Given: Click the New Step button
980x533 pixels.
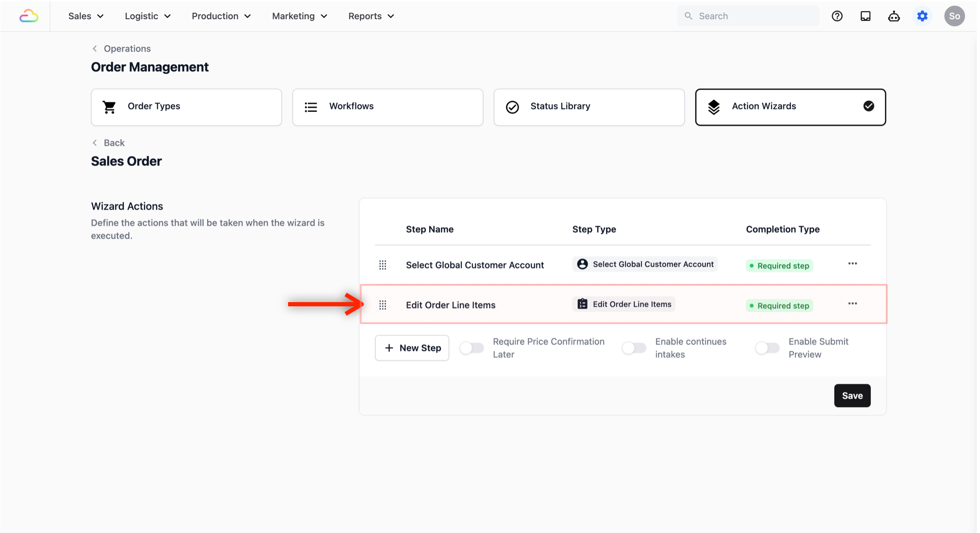Looking at the screenshot, I should click(x=412, y=348).
